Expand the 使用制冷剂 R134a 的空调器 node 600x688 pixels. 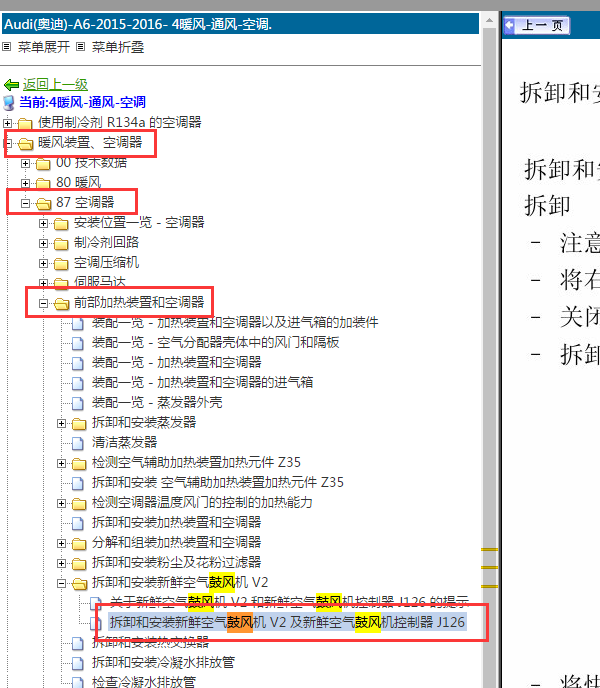[x=7, y=123]
